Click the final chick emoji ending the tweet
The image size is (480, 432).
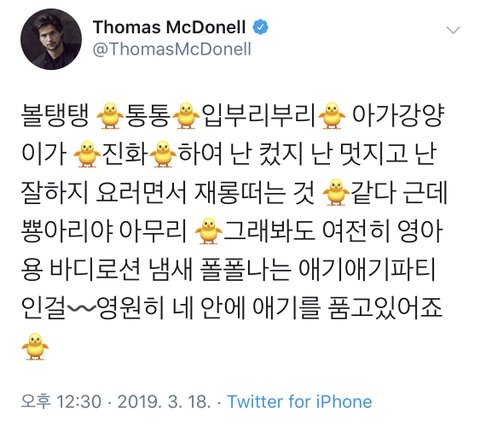[35, 346]
